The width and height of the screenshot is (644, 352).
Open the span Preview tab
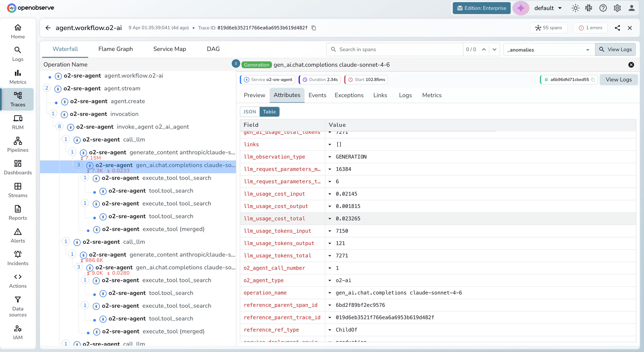point(254,95)
